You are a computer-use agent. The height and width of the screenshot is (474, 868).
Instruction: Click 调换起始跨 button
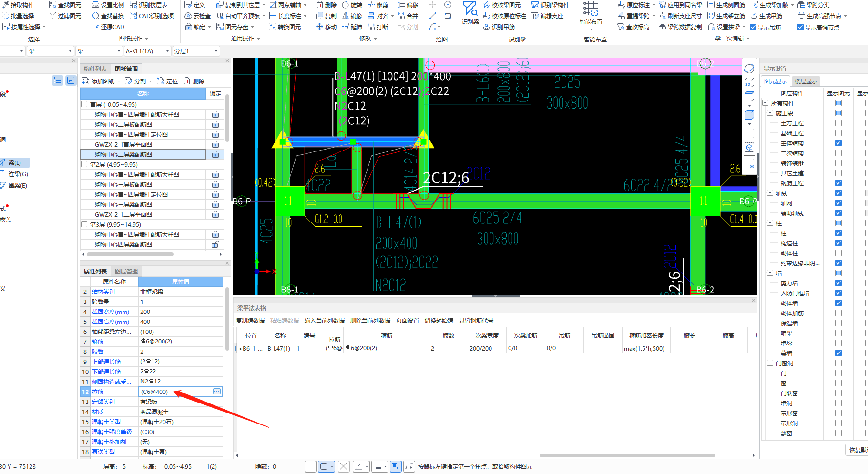pyautogui.click(x=439, y=321)
